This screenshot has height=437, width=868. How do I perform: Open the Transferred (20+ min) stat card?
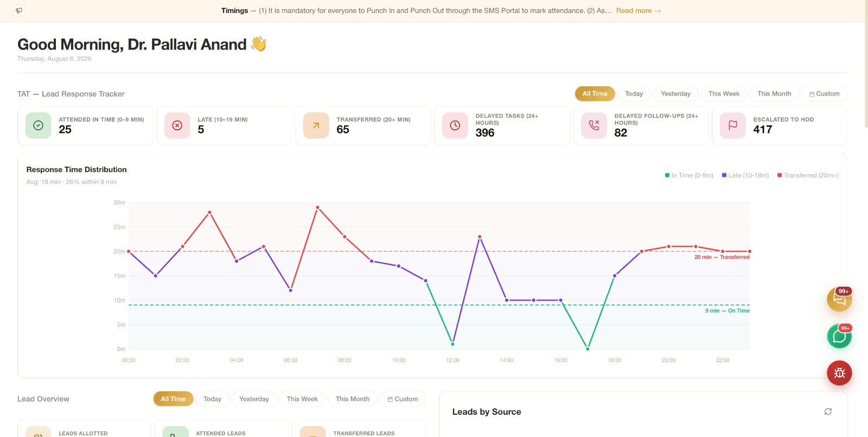363,125
